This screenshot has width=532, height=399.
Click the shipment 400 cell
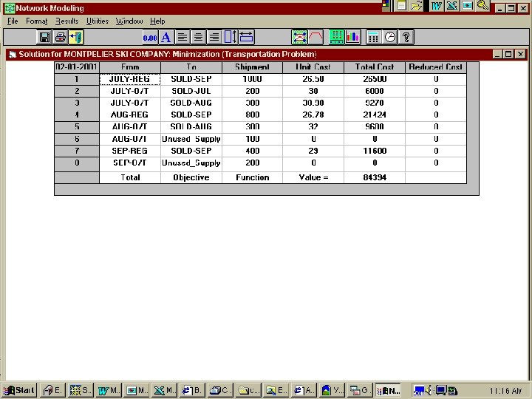coord(252,151)
